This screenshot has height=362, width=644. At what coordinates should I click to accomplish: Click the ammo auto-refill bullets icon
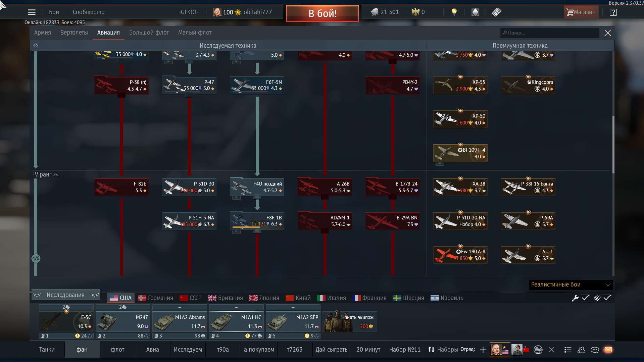[x=597, y=298]
